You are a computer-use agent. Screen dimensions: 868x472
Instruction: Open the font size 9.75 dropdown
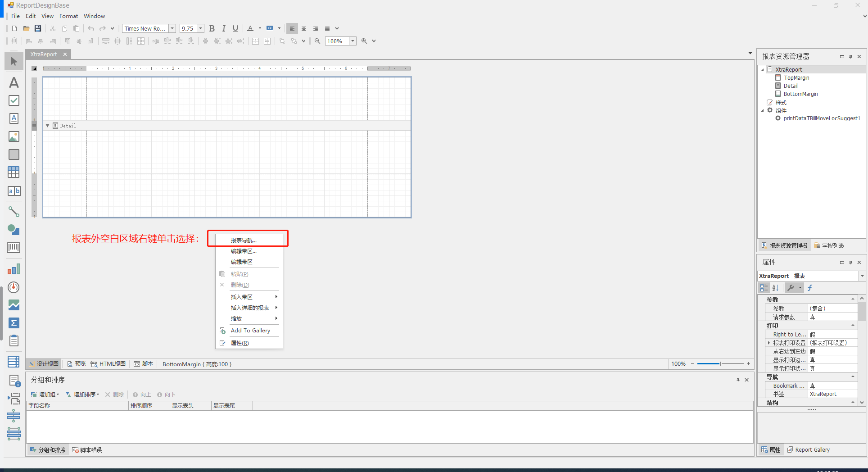tap(200, 28)
